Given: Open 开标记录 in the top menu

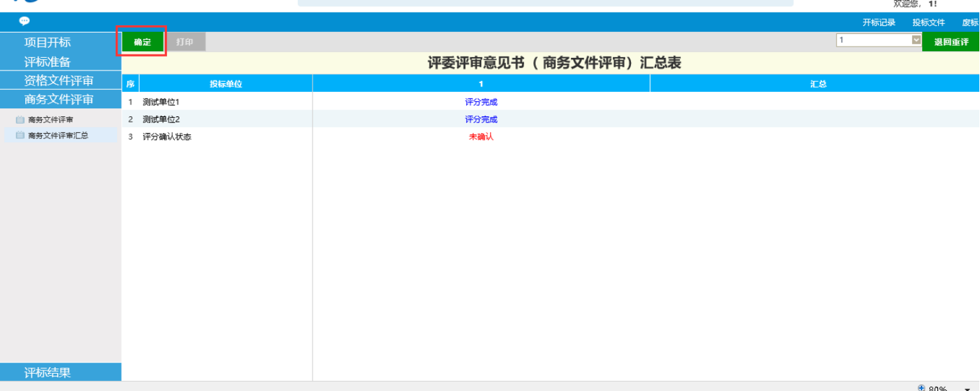Looking at the screenshot, I should coord(879,23).
